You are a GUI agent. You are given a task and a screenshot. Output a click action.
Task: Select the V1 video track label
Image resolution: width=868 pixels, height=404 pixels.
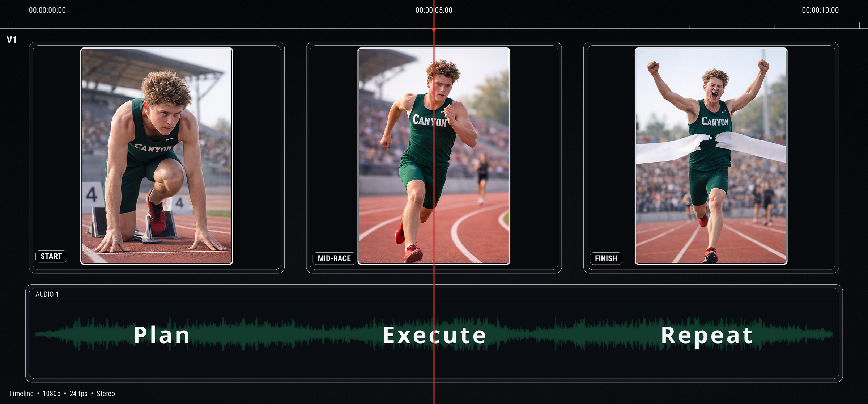[12, 40]
